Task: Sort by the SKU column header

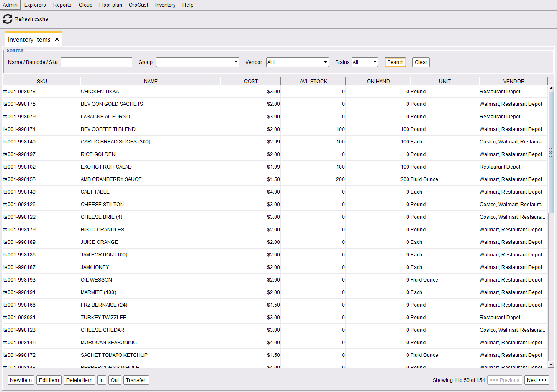Action: point(42,82)
